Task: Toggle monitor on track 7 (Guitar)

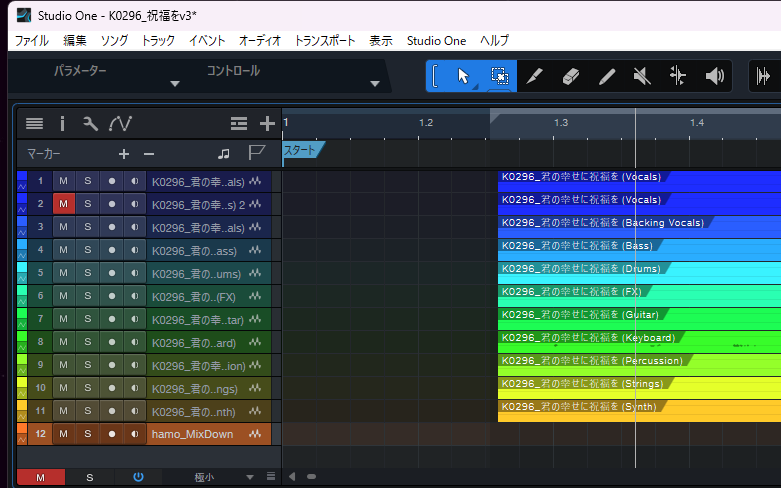Action: point(136,319)
